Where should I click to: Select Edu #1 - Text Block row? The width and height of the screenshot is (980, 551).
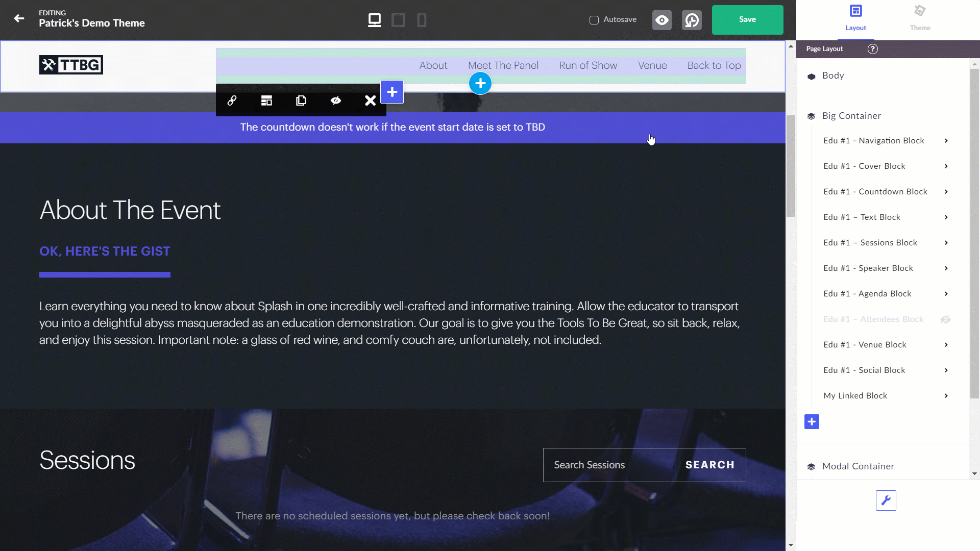coord(862,217)
